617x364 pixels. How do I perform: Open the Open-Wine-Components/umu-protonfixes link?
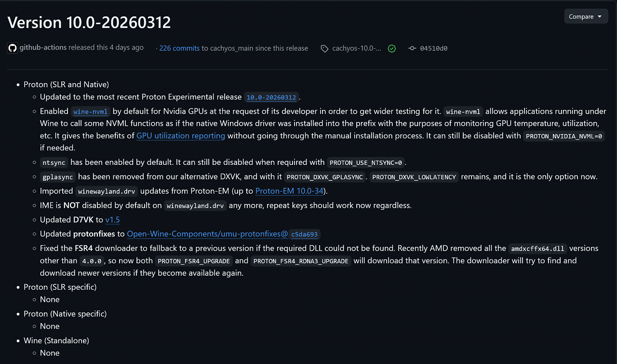click(x=207, y=234)
